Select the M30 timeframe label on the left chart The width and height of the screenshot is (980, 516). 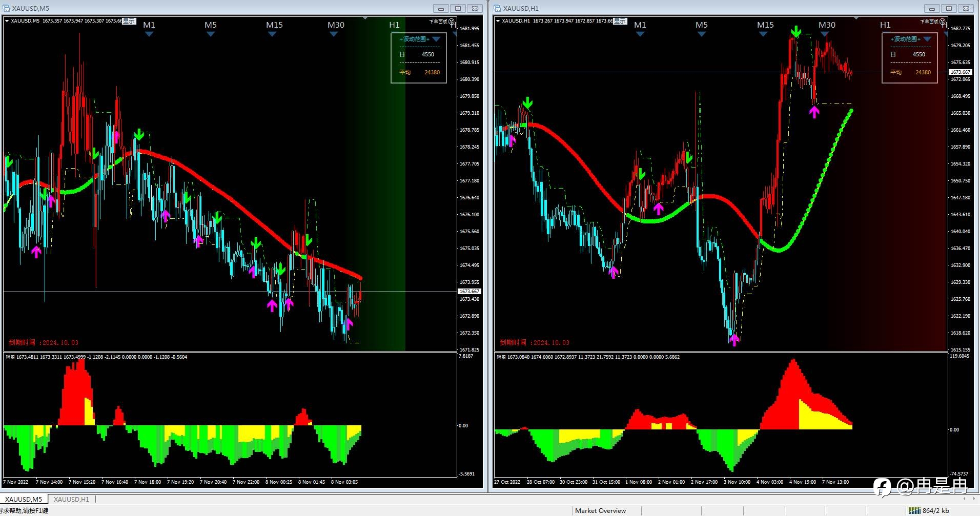(336, 25)
